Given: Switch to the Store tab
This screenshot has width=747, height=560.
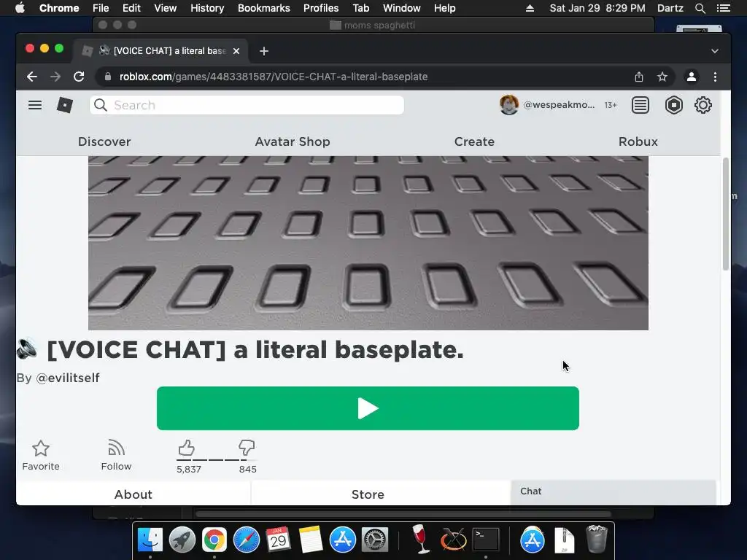Looking at the screenshot, I should [368, 494].
